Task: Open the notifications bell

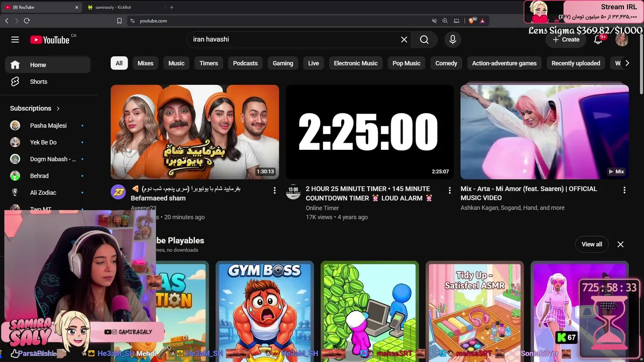Action: [x=598, y=40]
